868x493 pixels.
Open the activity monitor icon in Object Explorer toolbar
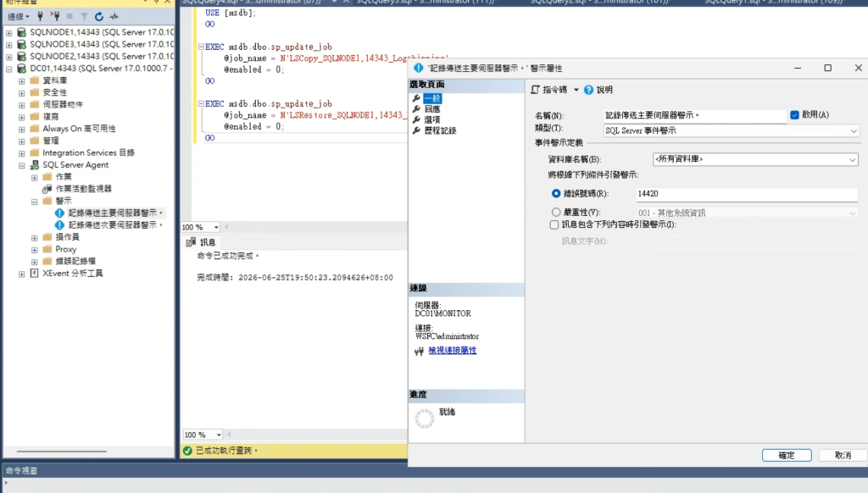[114, 17]
